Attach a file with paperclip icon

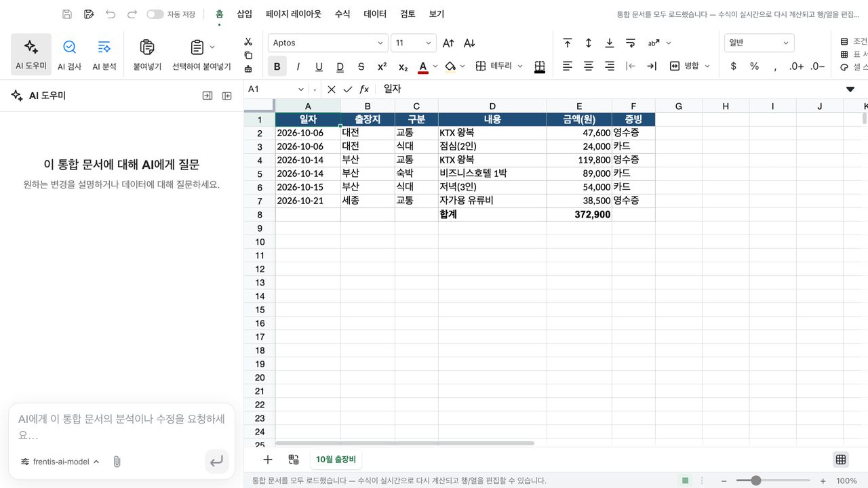[x=117, y=462]
